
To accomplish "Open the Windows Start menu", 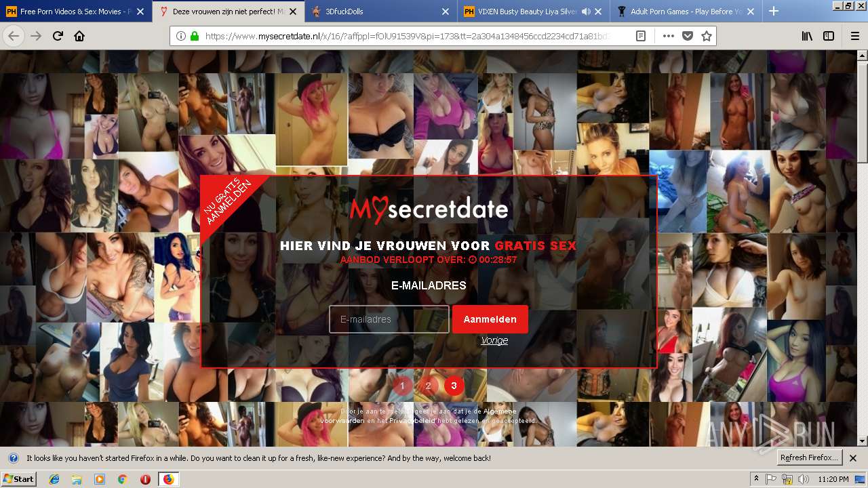I will [x=19, y=479].
